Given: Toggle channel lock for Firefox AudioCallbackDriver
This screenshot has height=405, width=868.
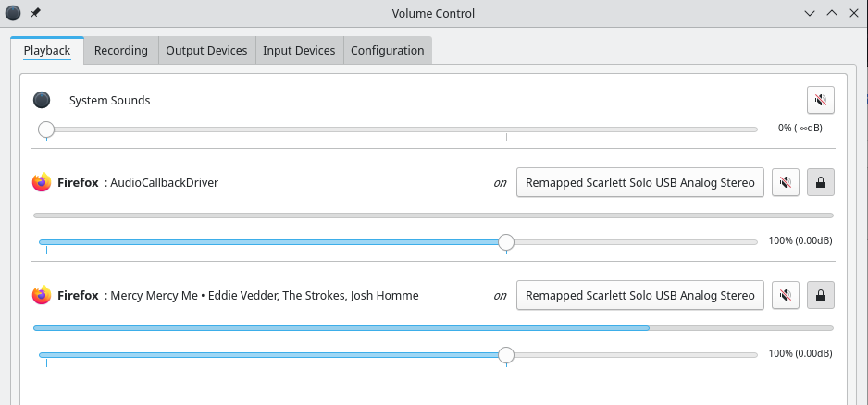Looking at the screenshot, I should [820, 183].
